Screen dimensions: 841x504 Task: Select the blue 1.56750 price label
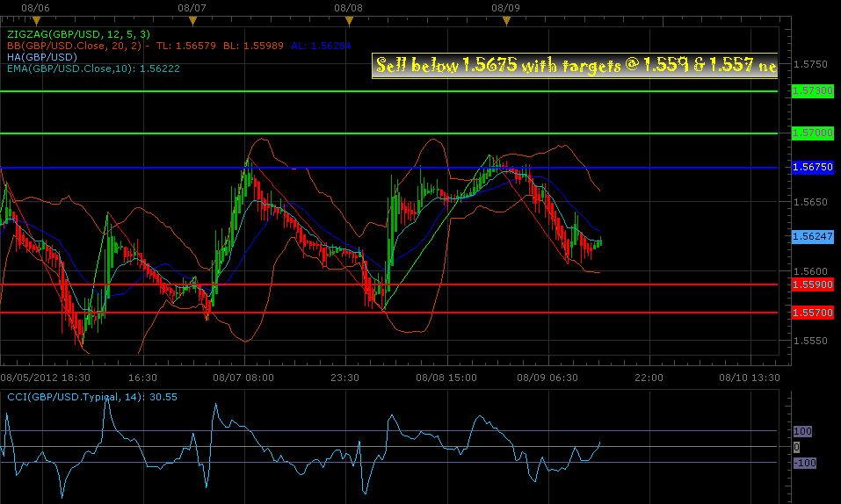pyautogui.click(x=813, y=168)
